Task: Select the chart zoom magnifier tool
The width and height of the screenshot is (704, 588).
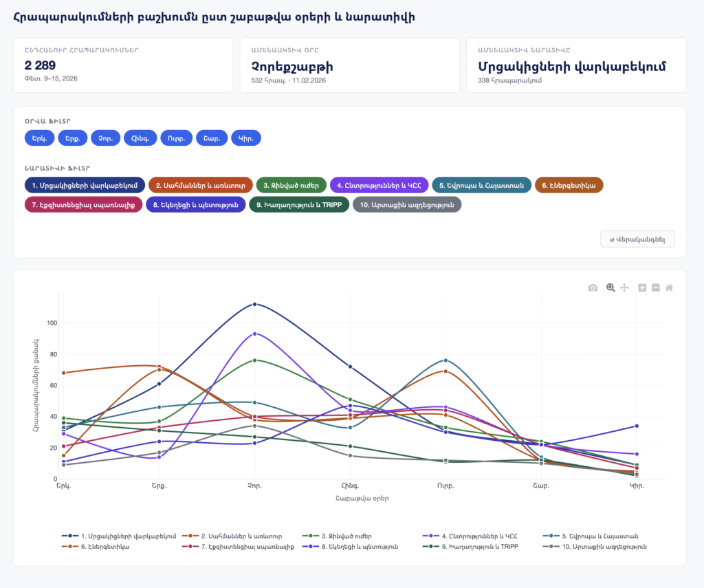Action: click(610, 287)
